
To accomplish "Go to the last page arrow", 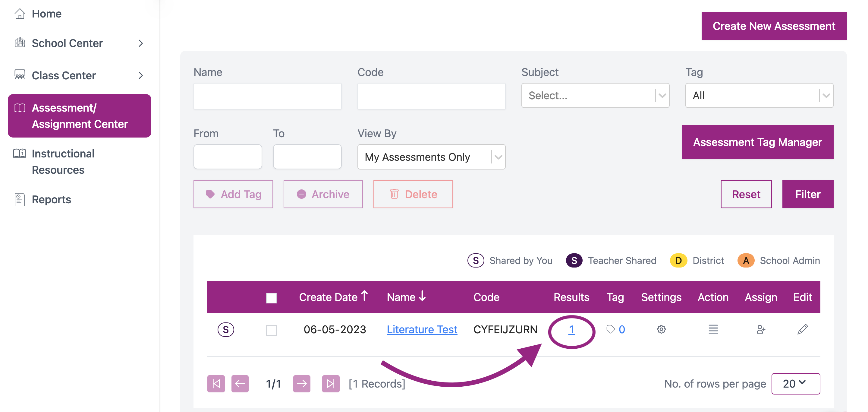I will coord(331,383).
